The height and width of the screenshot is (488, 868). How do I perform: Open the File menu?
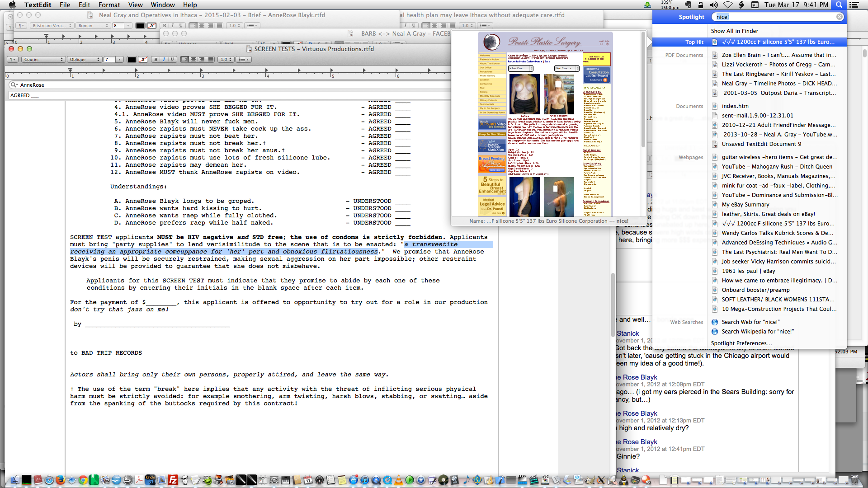(x=65, y=5)
